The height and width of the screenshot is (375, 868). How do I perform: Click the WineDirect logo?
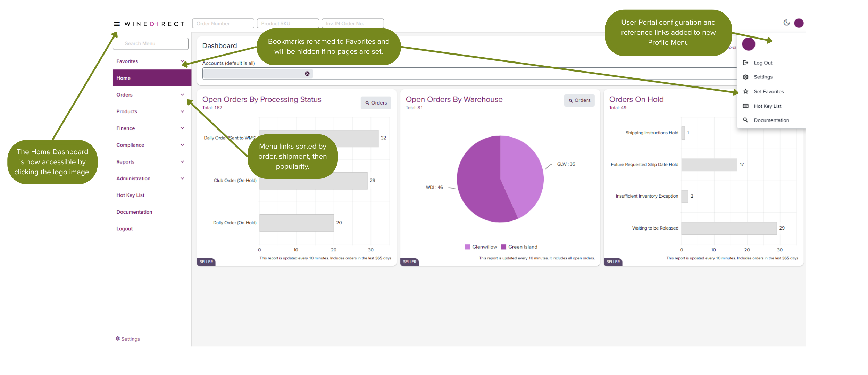[154, 24]
